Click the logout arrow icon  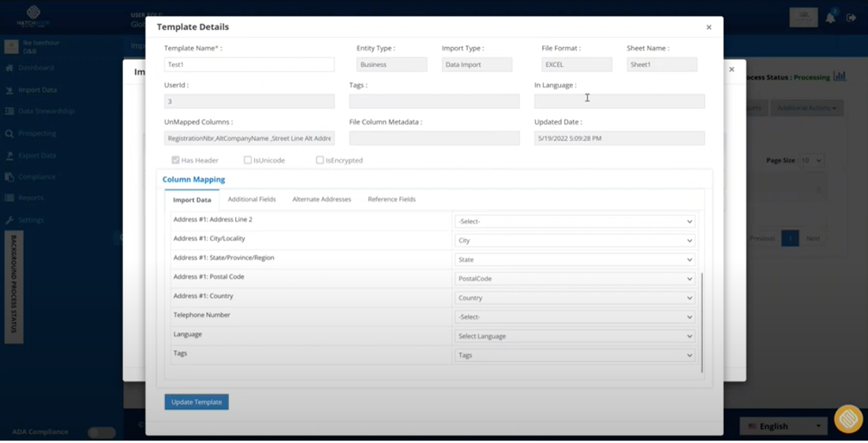point(851,18)
